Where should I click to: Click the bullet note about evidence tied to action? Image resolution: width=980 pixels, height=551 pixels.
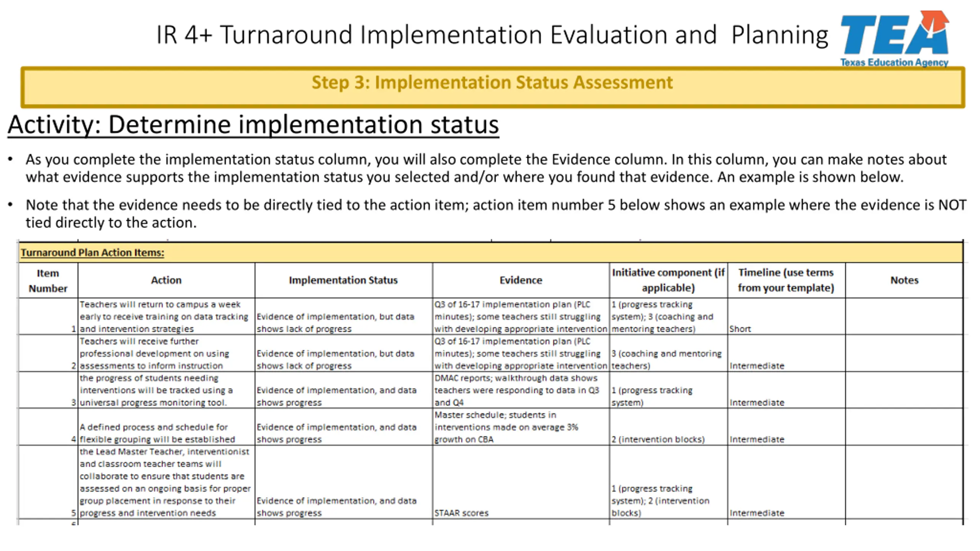(x=495, y=214)
